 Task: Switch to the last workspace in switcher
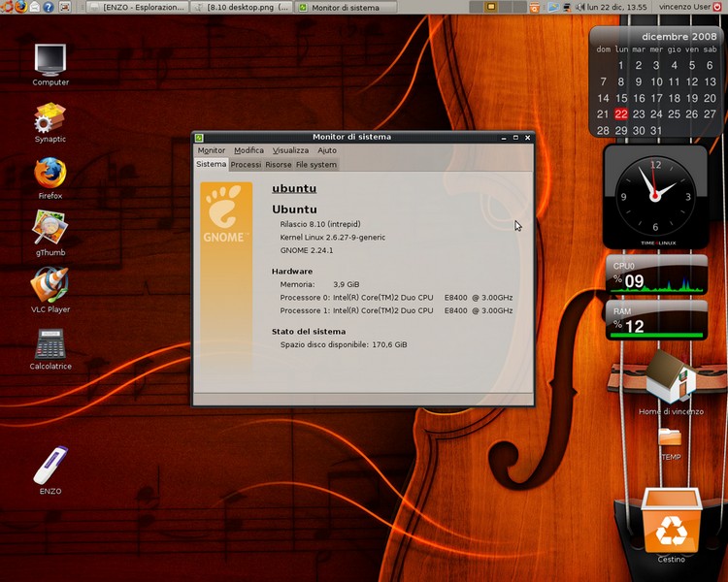click(519, 7)
